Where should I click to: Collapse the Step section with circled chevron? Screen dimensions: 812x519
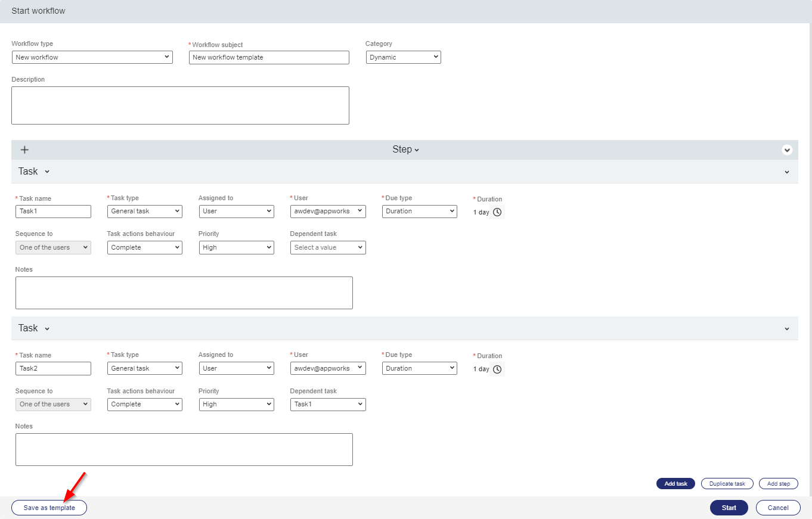tap(787, 150)
